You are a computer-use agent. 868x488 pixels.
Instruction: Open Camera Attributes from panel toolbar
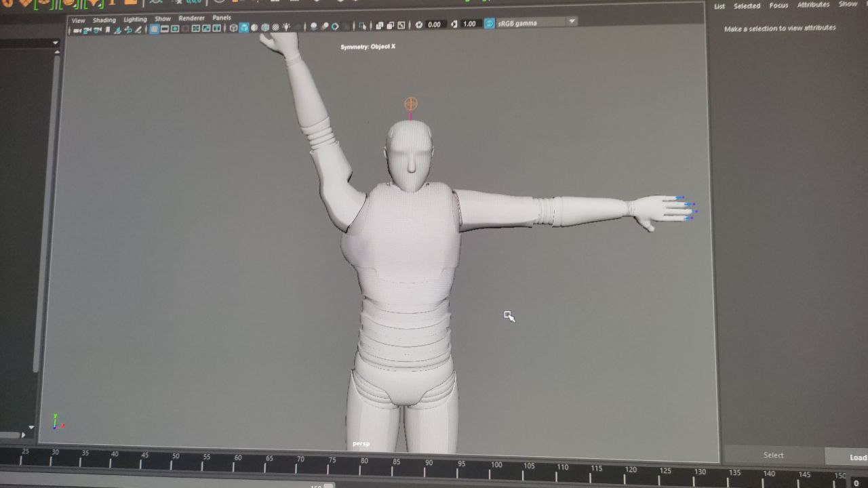coord(98,30)
